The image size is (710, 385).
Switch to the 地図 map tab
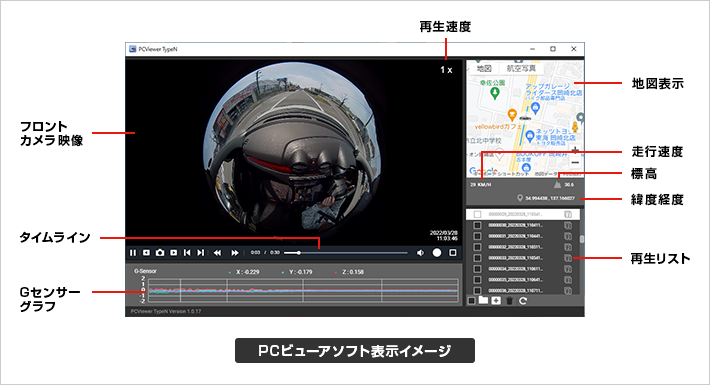coord(484,68)
